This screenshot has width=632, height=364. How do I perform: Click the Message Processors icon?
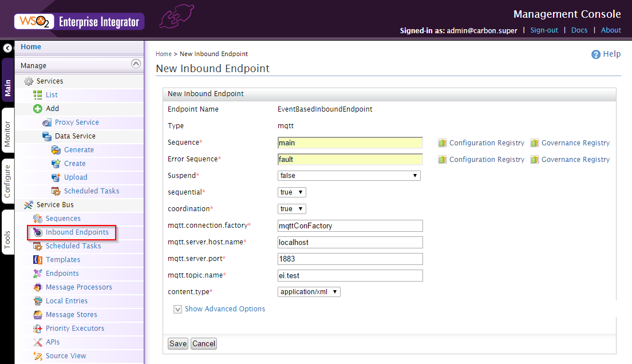click(38, 287)
